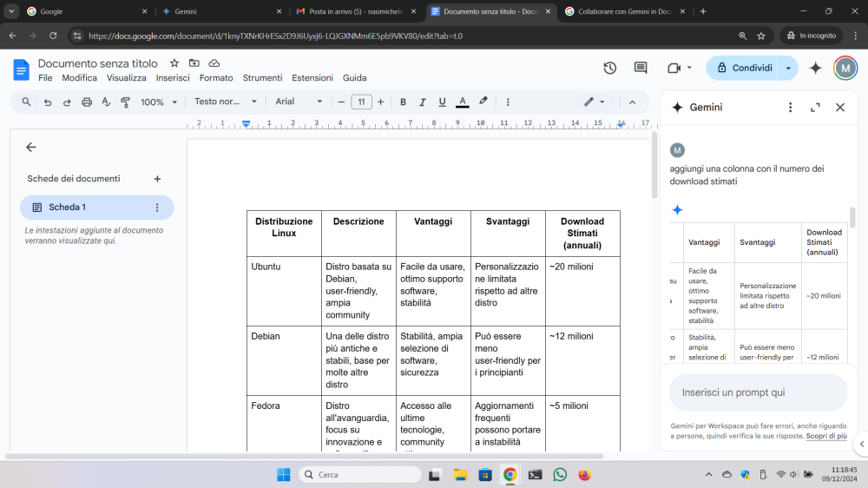Viewport: 868px width, 488px height.
Task: Toggle italic formatting
Action: [423, 102]
